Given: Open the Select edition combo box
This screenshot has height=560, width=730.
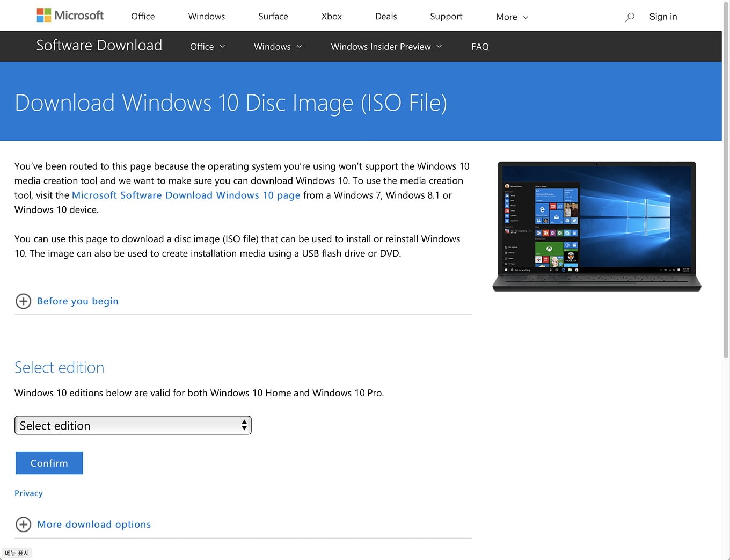Looking at the screenshot, I should (x=133, y=425).
